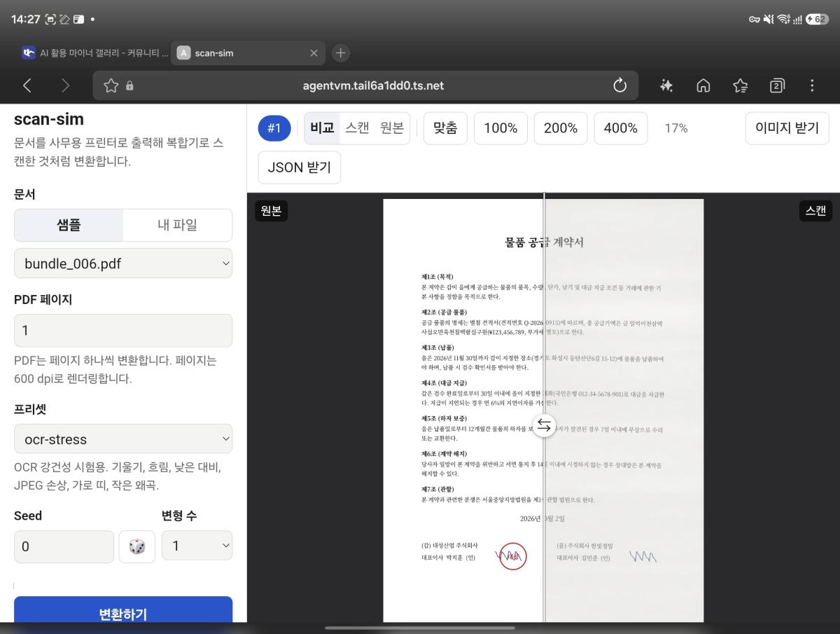
Task: Click the red seal stamp in document
Action: [513, 556]
